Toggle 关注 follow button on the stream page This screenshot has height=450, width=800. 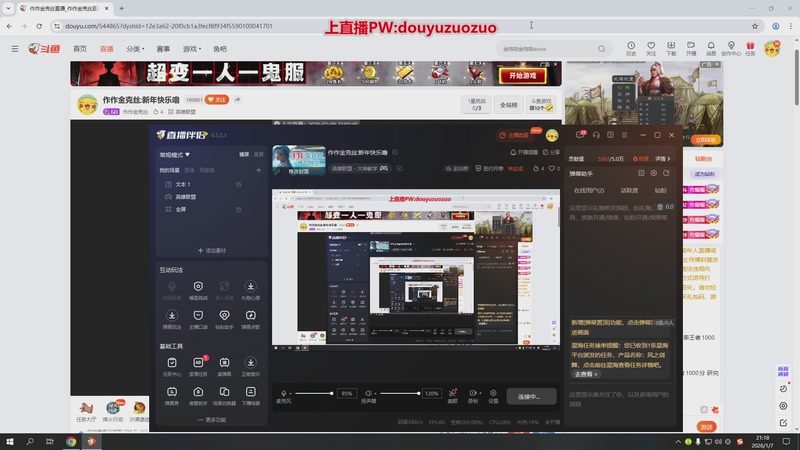tap(217, 99)
